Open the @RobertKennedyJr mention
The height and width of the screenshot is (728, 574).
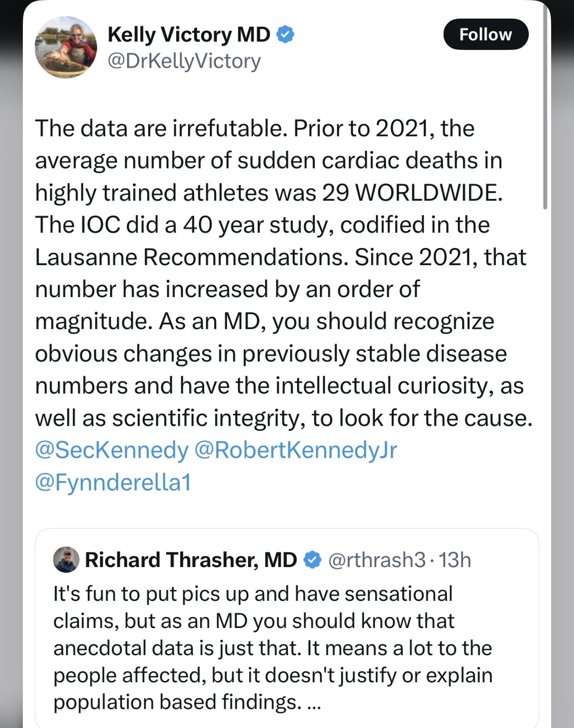pos(296,450)
